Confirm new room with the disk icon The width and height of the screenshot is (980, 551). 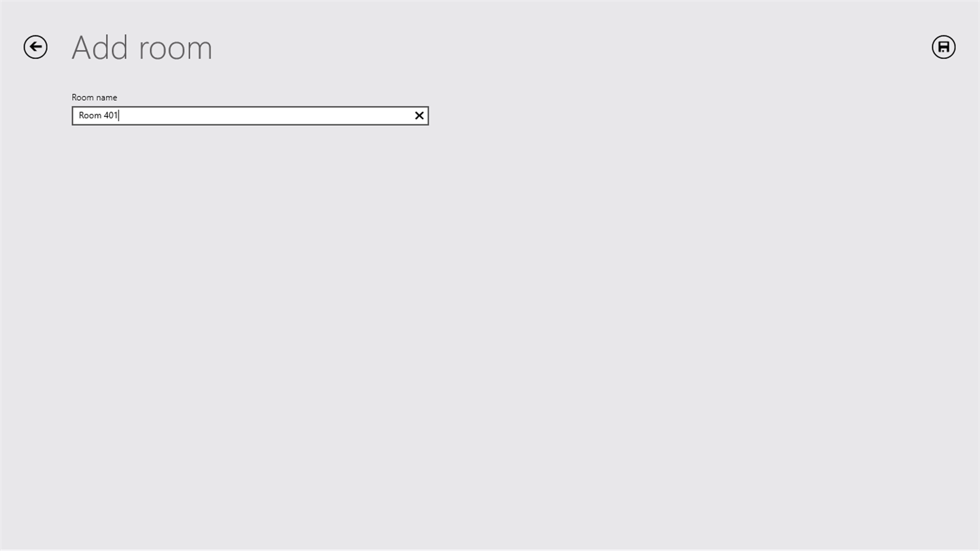tap(943, 47)
